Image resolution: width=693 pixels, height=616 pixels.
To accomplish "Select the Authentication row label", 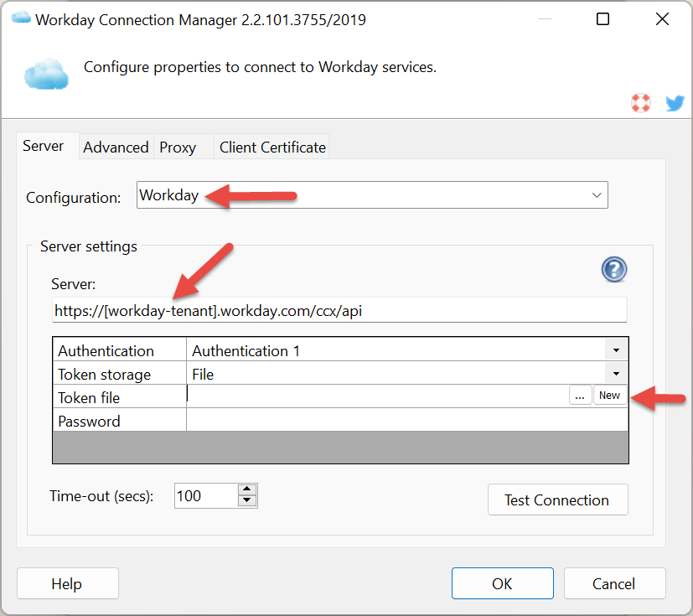I will click(x=106, y=351).
